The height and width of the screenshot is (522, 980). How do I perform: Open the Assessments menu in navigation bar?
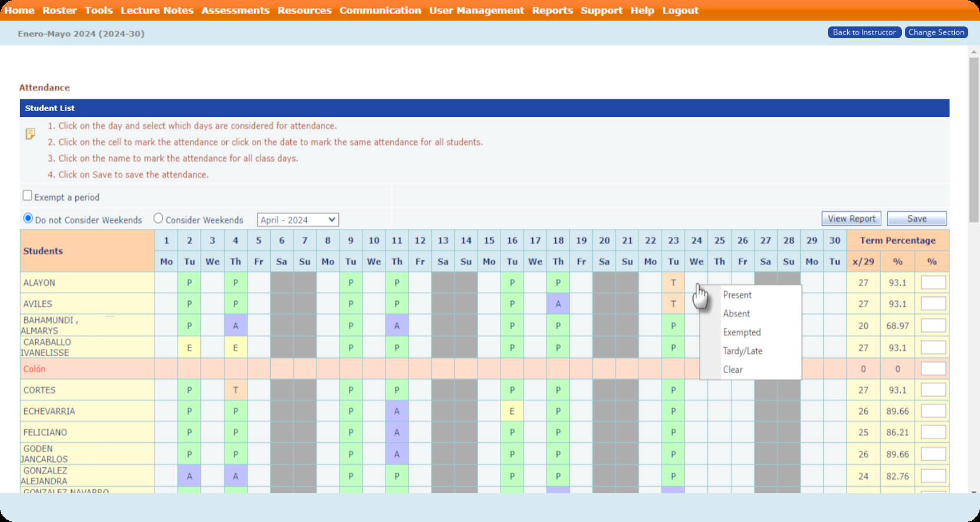(235, 11)
